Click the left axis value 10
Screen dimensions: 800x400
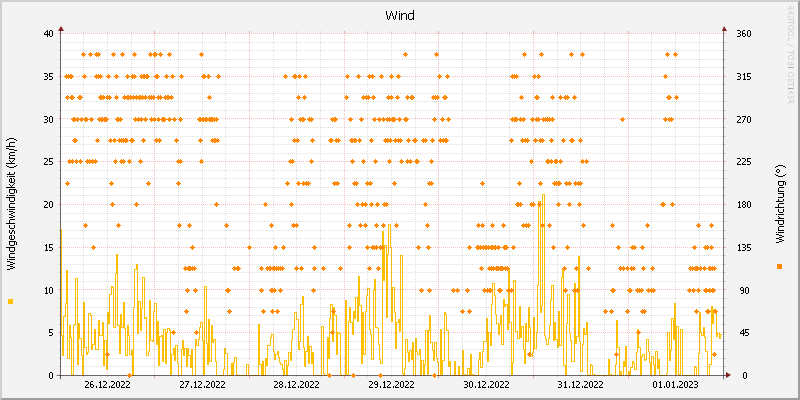(49, 290)
